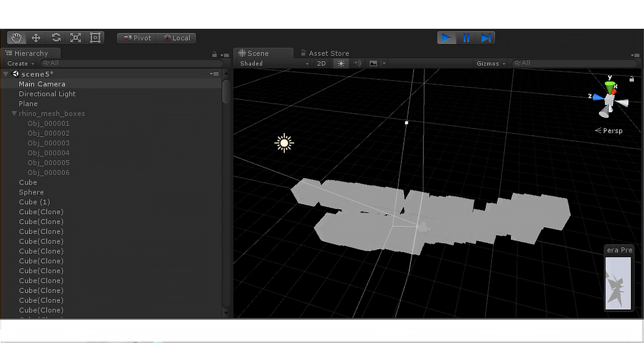Click the Camera Preview thumbnail
Screen dimensions: 644x343
click(618, 283)
